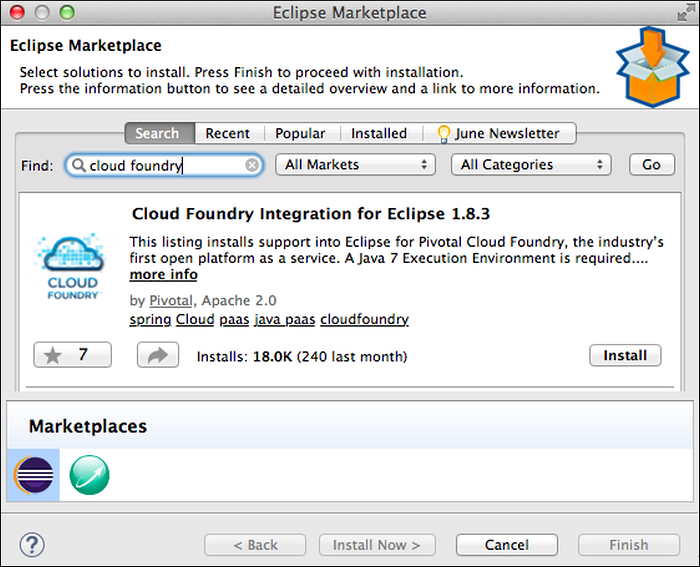Click the orange marketplace box icon

click(x=652, y=67)
